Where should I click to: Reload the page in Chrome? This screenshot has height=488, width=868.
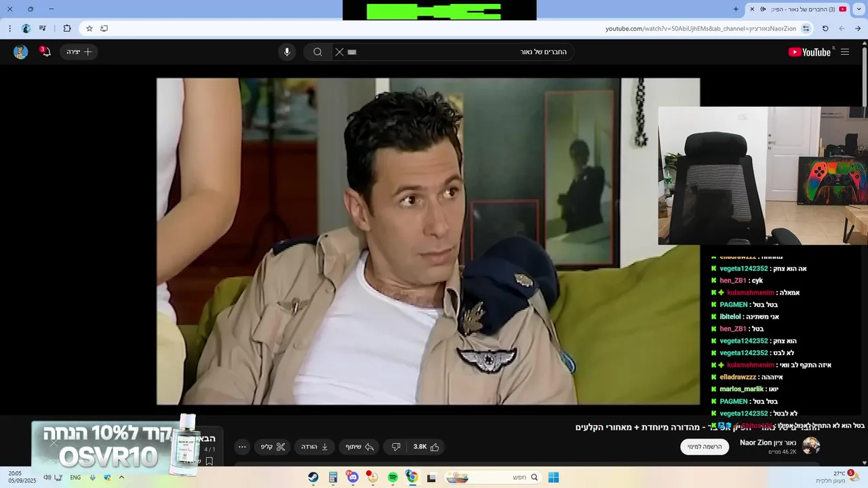tap(825, 28)
